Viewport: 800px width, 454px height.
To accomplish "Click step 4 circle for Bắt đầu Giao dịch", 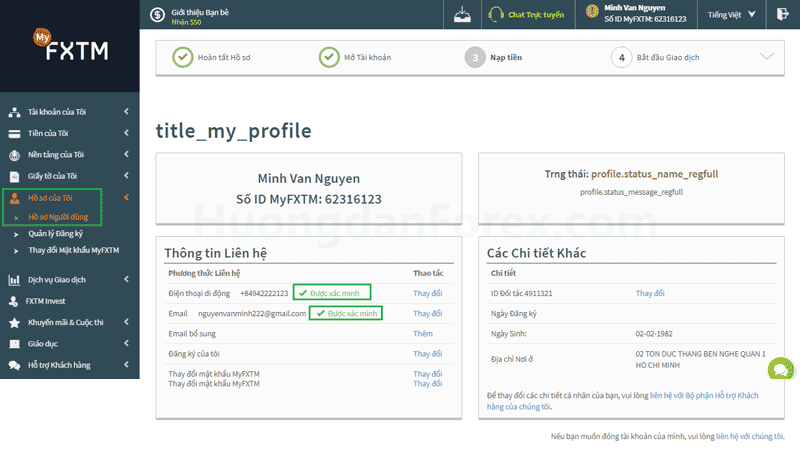I will tap(621, 57).
